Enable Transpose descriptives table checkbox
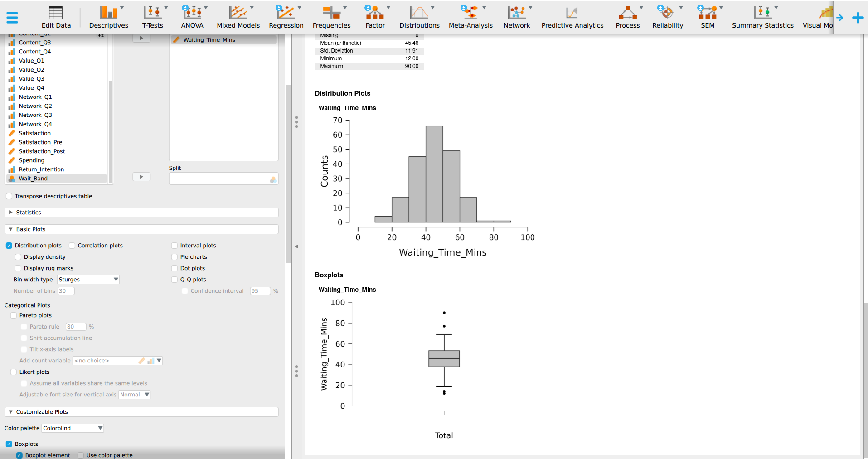The height and width of the screenshot is (459, 868). [x=9, y=196]
